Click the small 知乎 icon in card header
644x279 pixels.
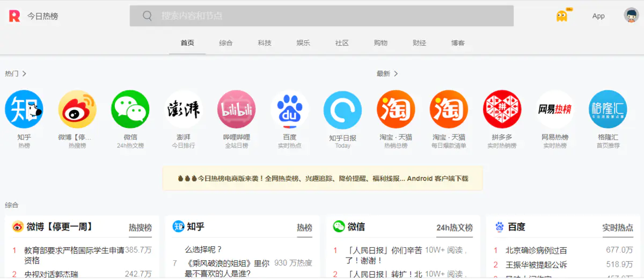point(178,227)
